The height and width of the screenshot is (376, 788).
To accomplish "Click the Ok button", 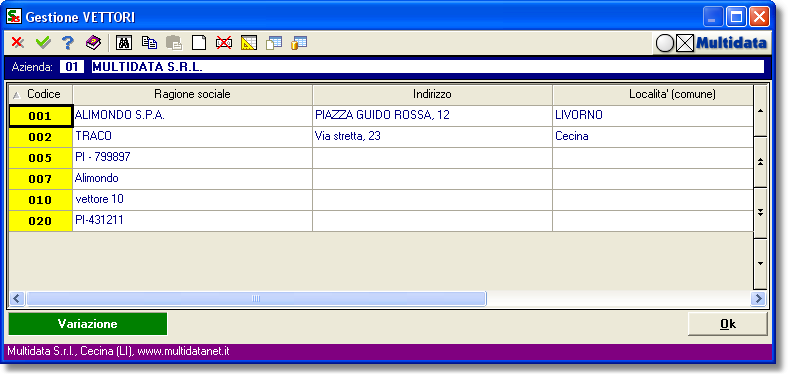I will click(728, 324).
